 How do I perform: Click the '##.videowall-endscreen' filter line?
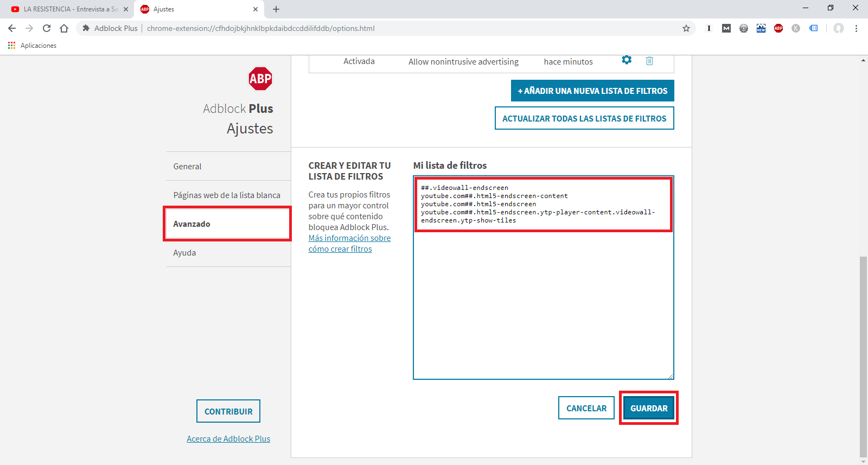point(464,188)
